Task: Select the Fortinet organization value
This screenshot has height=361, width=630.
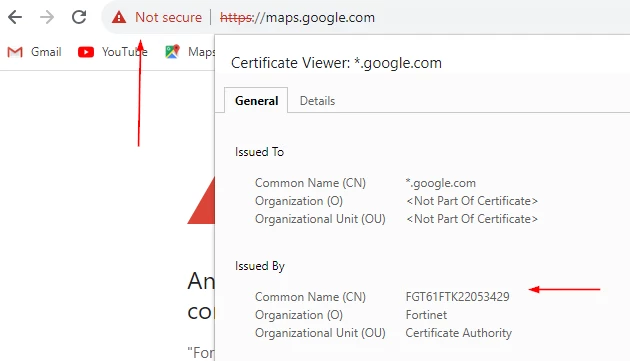Action: [x=426, y=315]
